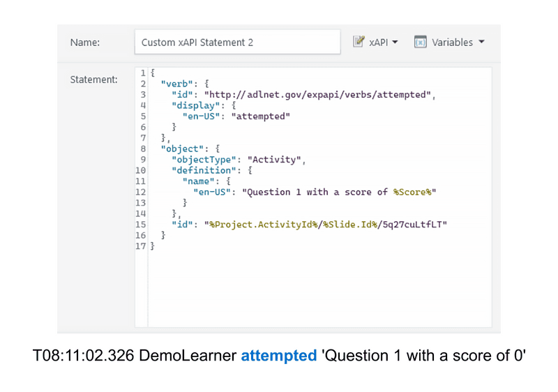This screenshot has width=558, height=392.
Task: Click the Statement: label
Action: click(x=93, y=80)
